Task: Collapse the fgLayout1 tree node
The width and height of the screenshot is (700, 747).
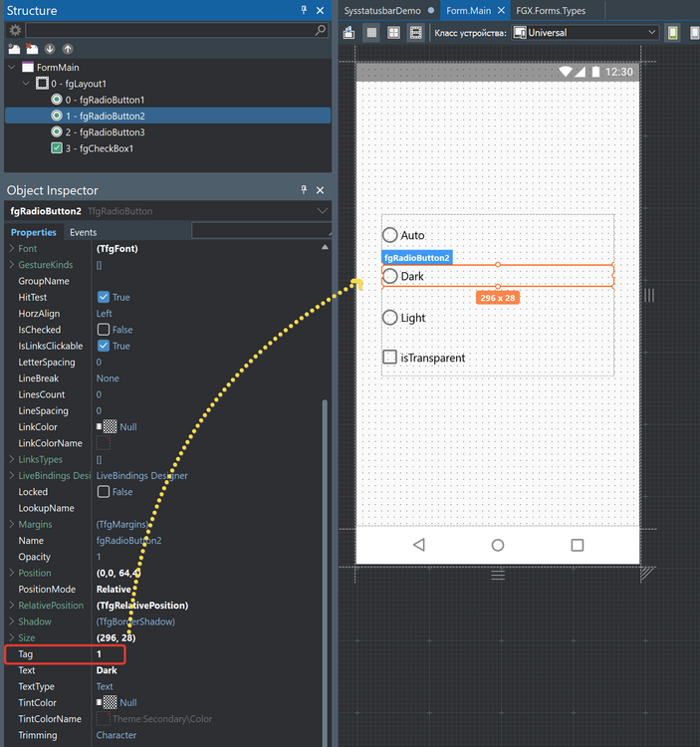Action: (x=26, y=84)
